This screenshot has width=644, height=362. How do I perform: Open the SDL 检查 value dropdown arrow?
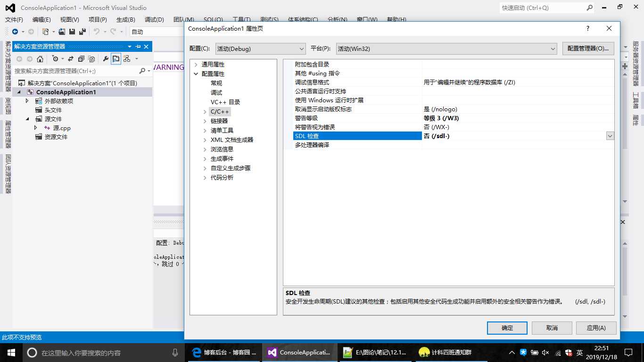(x=610, y=136)
